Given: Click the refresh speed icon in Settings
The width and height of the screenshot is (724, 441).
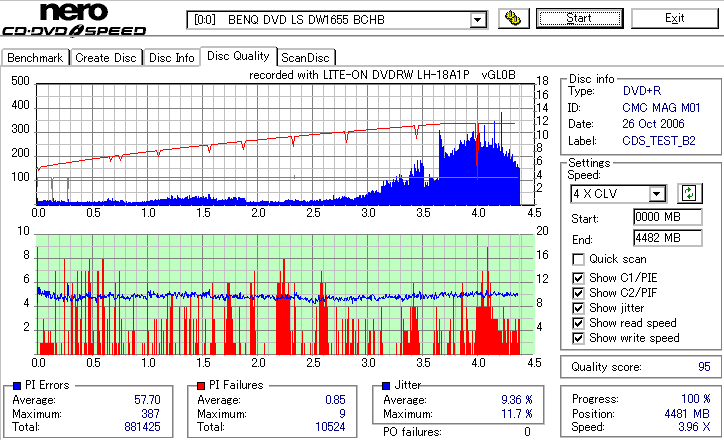Looking at the screenshot, I should pos(689,193).
